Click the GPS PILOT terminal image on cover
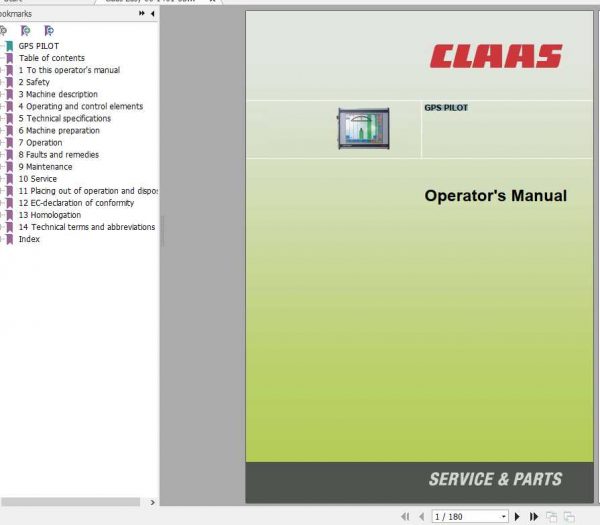The image size is (600, 525). coord(364,129)
